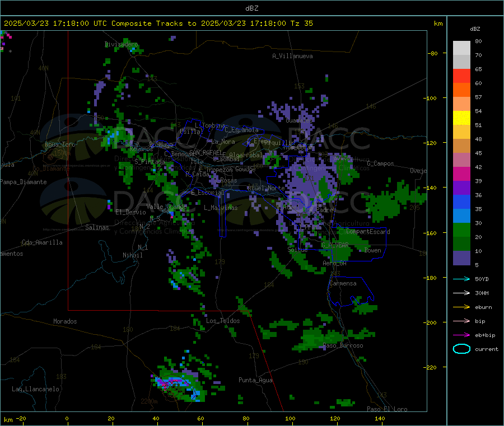The width and height of the screenshot is (504, 426).
Task: Click the 'Valle_Grande' map label
Action: 166,207
